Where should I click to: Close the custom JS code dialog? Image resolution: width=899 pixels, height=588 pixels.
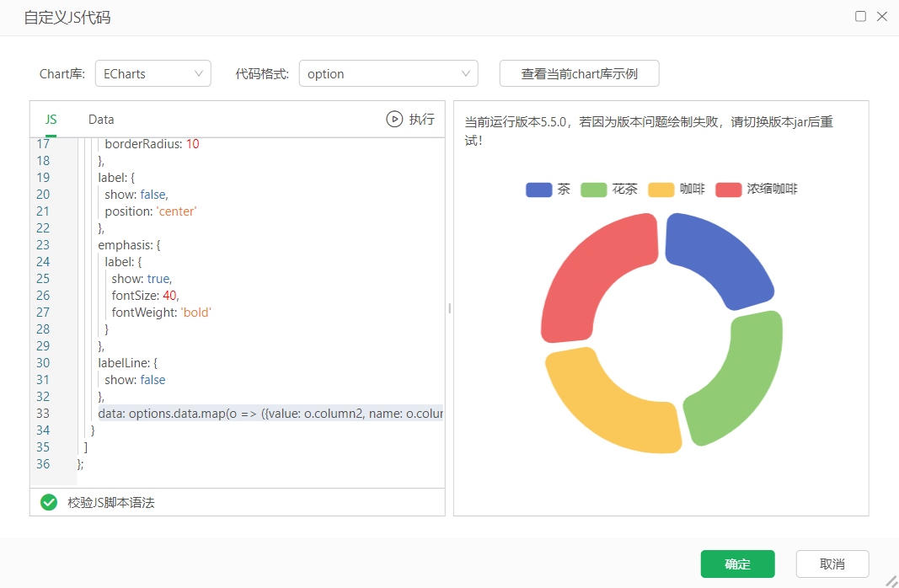[882, 16]
